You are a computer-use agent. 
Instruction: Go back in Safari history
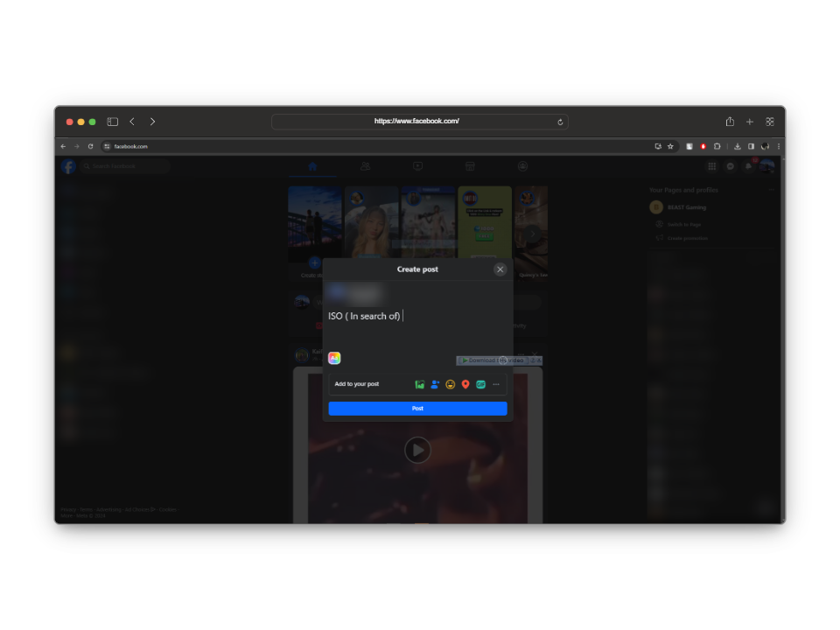point(132,122)
